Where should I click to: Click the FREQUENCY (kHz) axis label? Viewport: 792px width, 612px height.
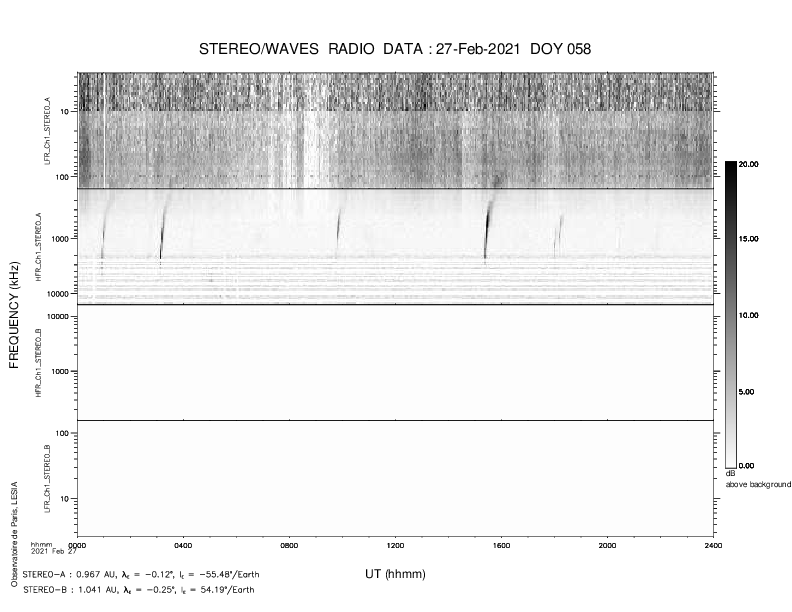click(x=14, y=315)
